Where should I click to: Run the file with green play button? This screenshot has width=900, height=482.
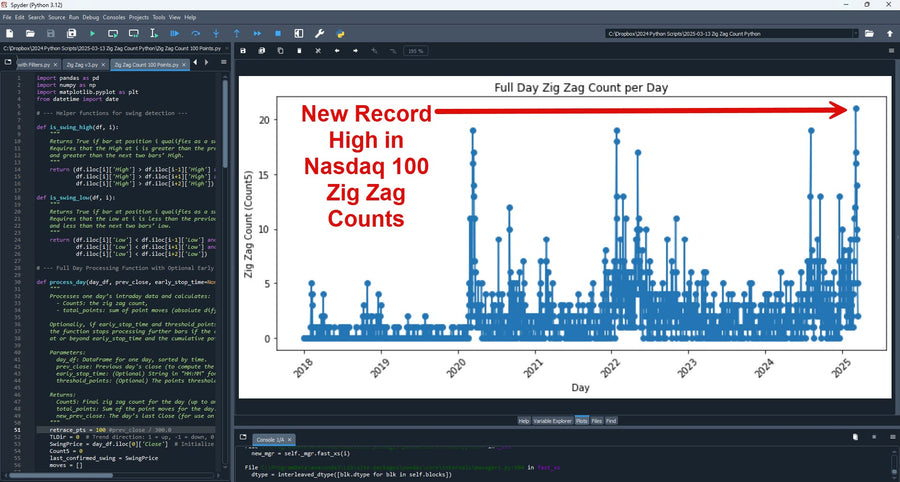[x=92, y=34]
